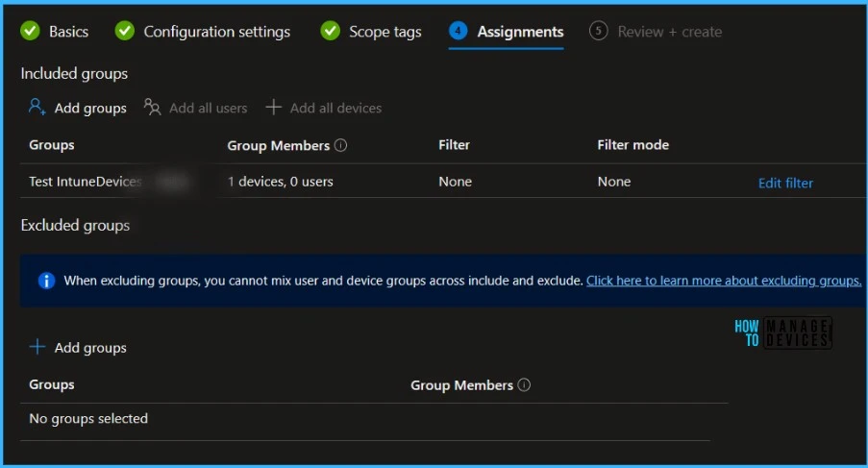The width and height of the screenshot is (868, 468).
Task: Click the Filter mode value 'None'
Action: point(614,182)
